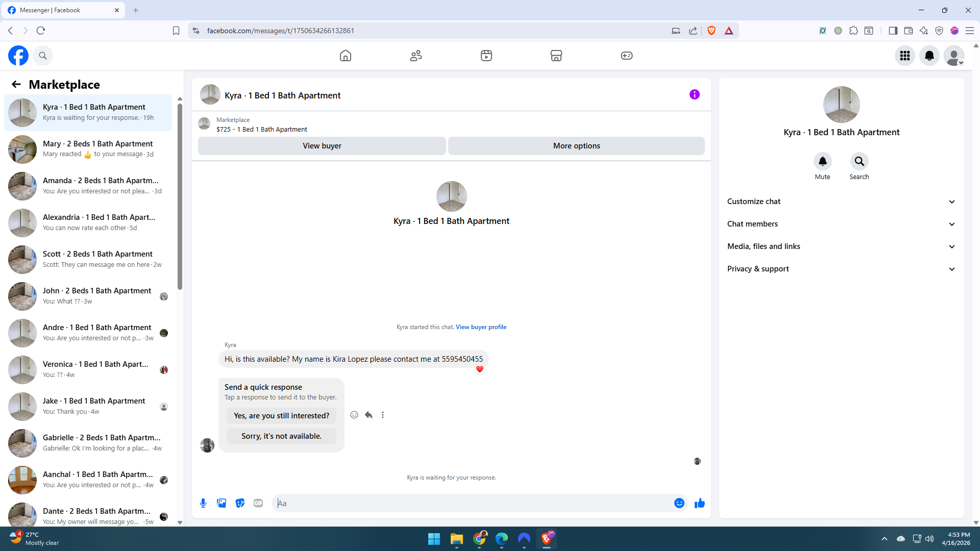Open Jake 1 Bed 1 Bath conversation
The height and width of the screenshot is (551, 980).
88,406
